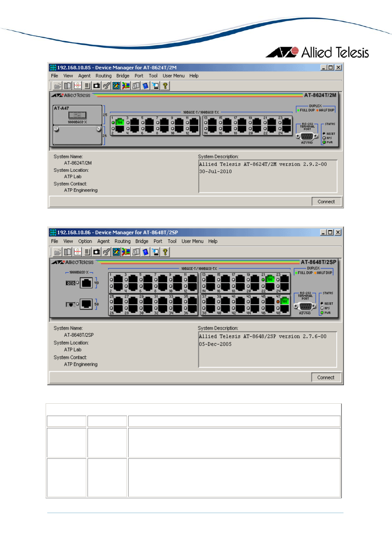Click the terminal monitor icon in AT-8624T/2M toolbar

click(155, 86)
